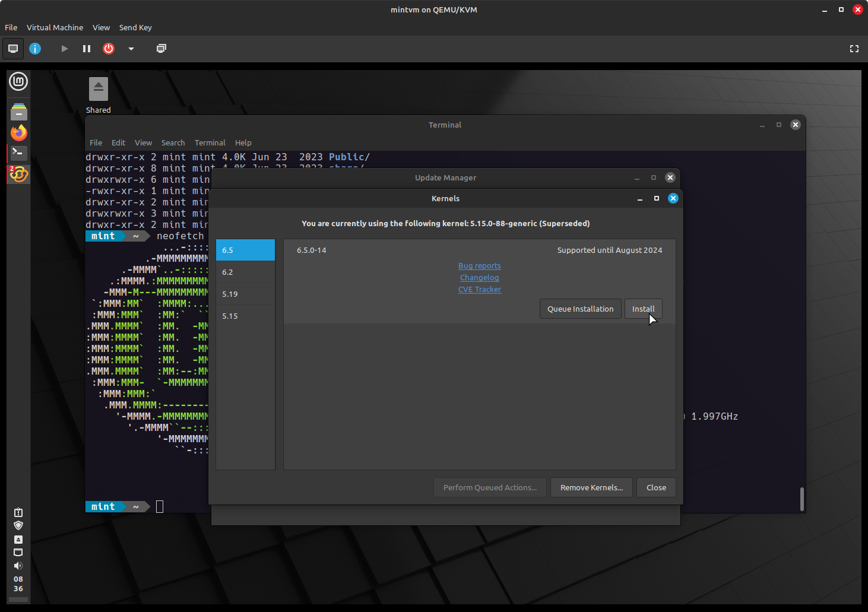Open the CVE Tracker link

click(479, 290)
